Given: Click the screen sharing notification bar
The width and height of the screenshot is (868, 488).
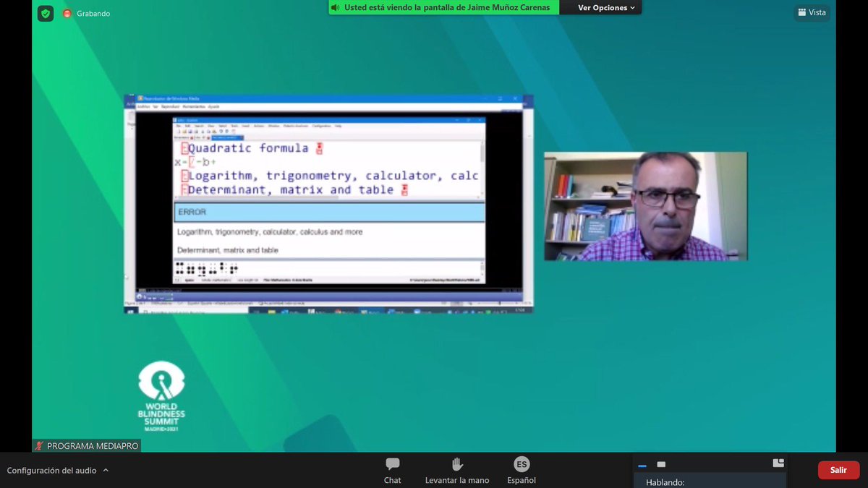Looking at the screenshot, I should [445, 8].
